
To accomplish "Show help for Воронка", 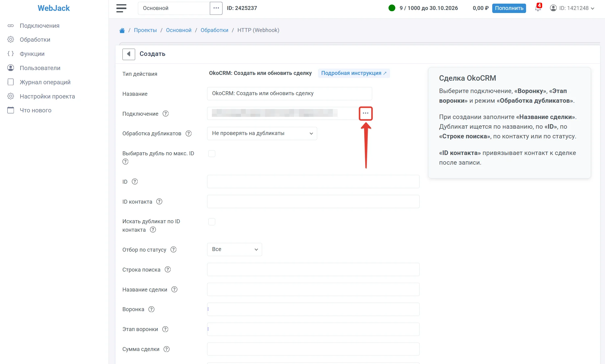I will 151,309.
